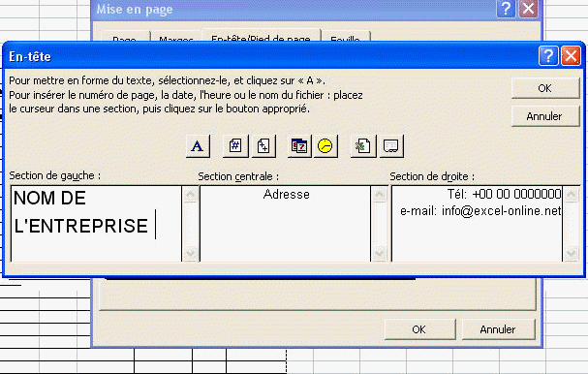588x374 pixels.
Task: Insert the date using calendar icon
Action: coord(299,146)
